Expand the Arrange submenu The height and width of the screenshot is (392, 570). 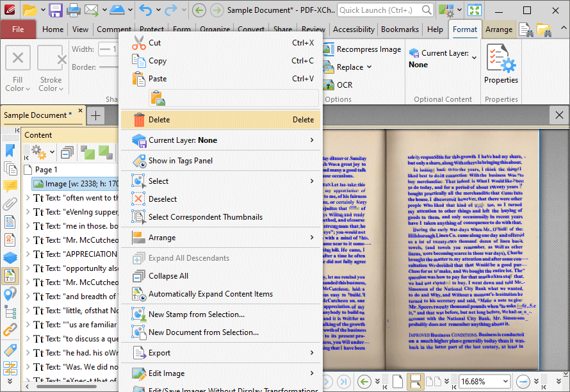click(222, 238)
